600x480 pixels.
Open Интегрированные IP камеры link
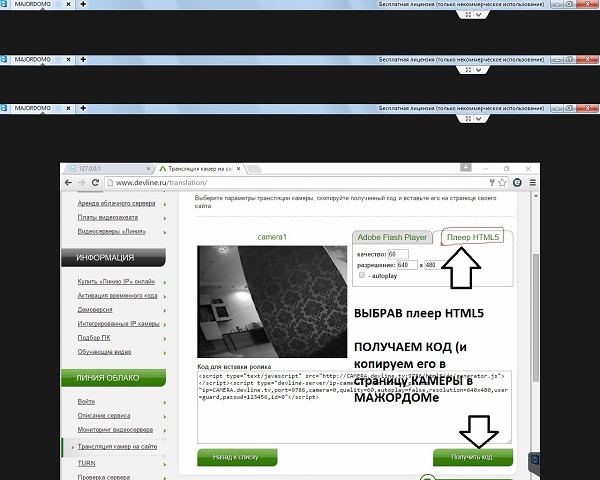coord(119,323)
